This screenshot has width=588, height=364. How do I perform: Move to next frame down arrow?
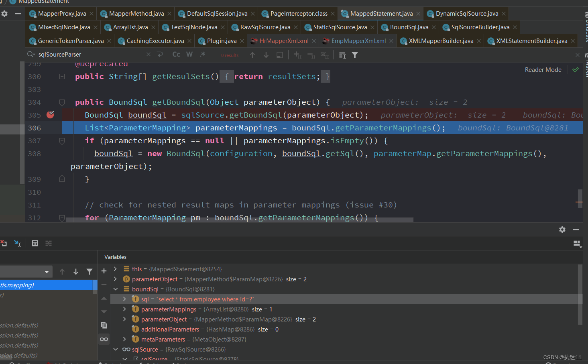[76, 272]
